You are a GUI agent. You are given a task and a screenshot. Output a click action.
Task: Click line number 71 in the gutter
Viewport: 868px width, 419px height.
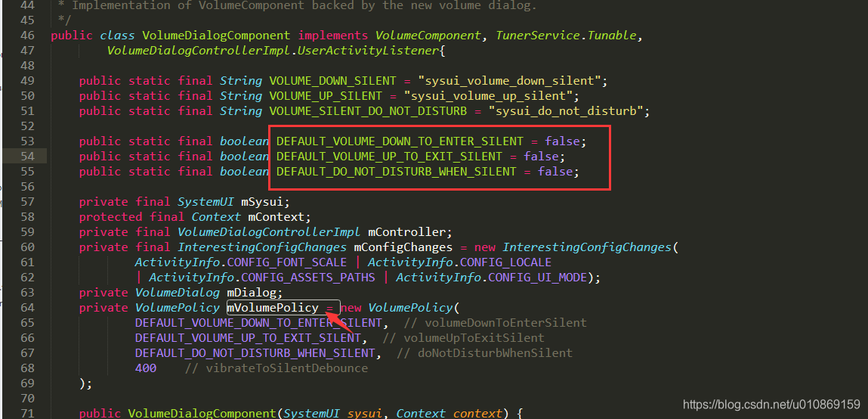click(x=27, y=414)
